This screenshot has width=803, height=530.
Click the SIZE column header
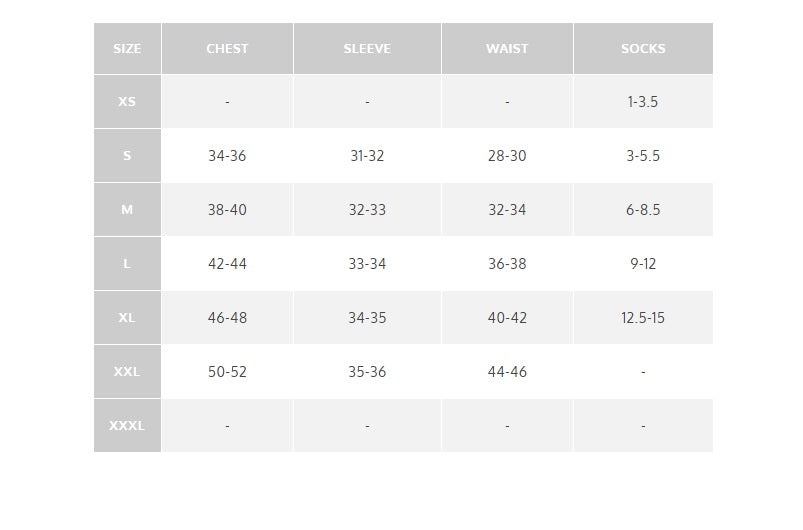tap(128, 49)
